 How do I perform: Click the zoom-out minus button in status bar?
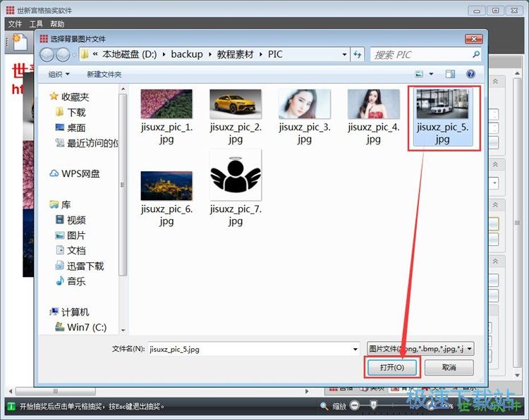pos(355,405)
